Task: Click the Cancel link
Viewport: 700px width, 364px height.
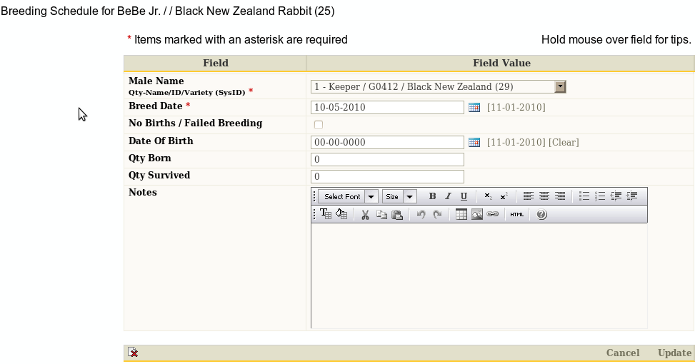Action: click(623, 352)
